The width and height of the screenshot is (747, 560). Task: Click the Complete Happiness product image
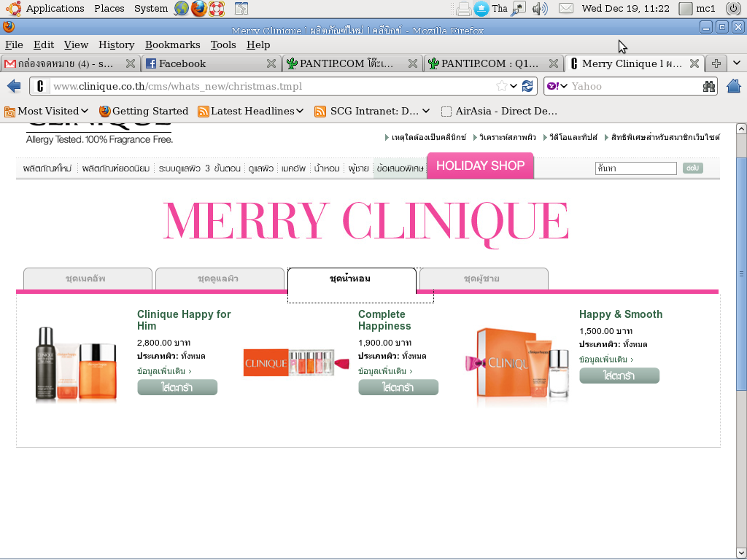[296, 363]
